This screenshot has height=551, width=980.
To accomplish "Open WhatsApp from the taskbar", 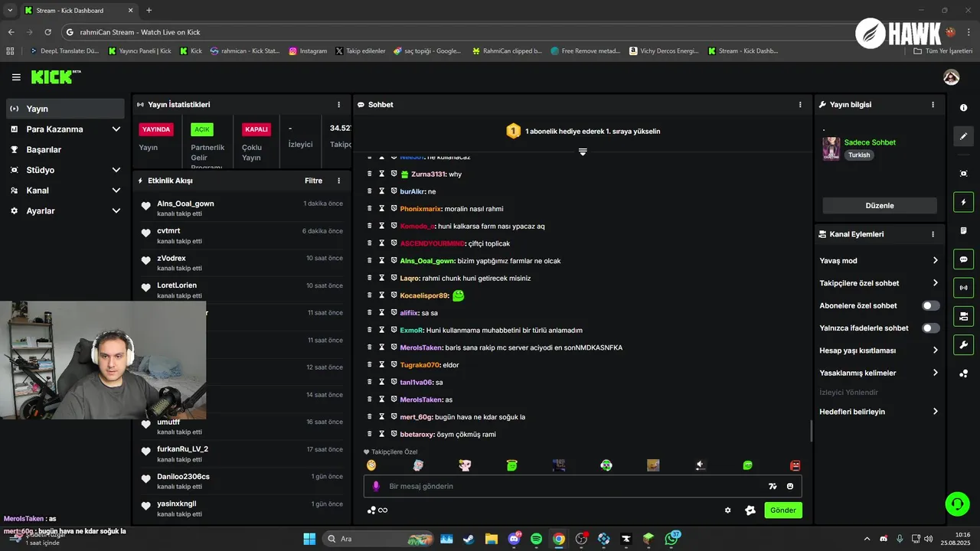I will 671,539.
